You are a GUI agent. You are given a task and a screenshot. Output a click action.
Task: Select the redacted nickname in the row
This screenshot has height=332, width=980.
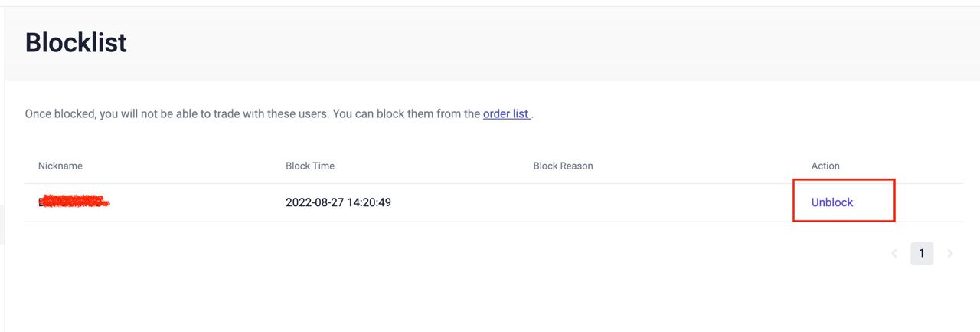(x=73, y=202)
